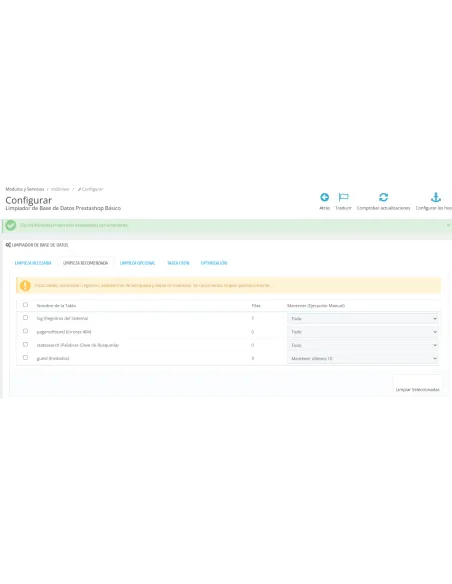The width and height of the screenshot is (452, 584).
Task: Click the gears icon beside Limpiador de Base de Datos
Action: (8, 245)
